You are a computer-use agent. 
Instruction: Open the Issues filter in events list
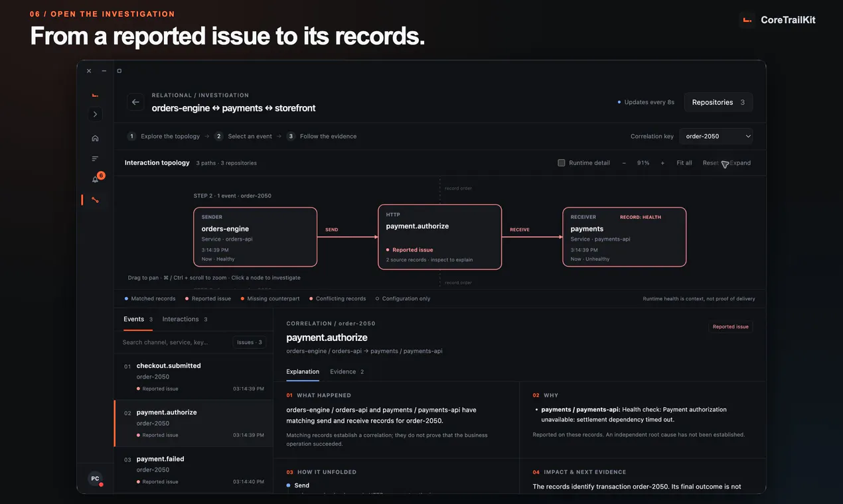click(250, 342)
